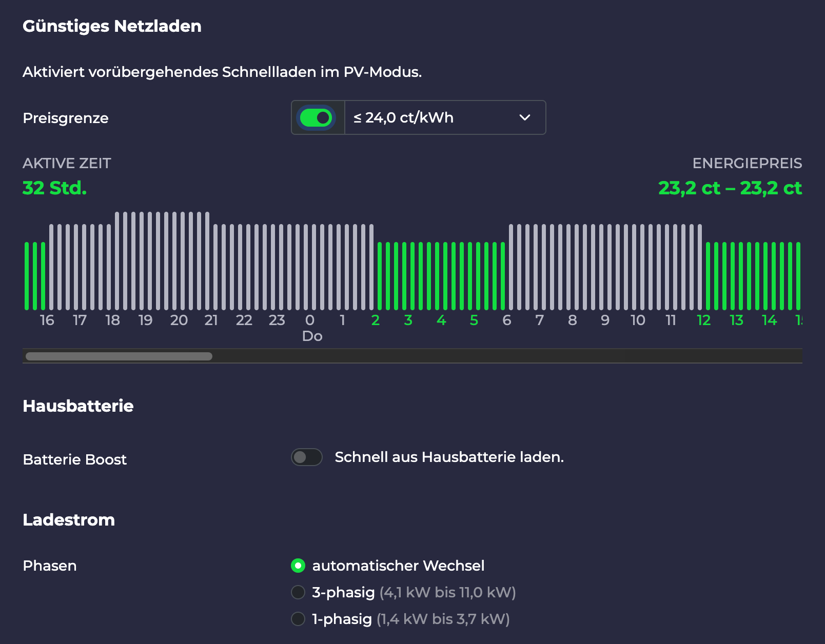Screen dimensions: 825x644
Task: Click the hour 22 axis label
Action: [x=244, y=320]
